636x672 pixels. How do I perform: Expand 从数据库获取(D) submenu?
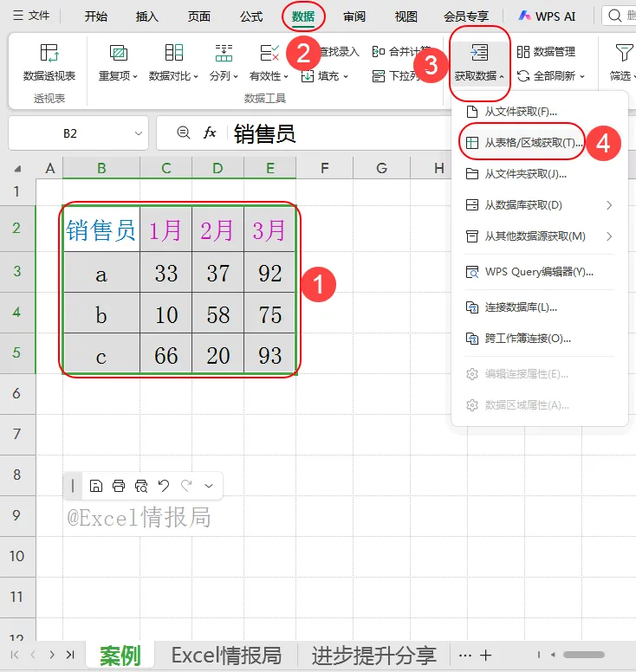pyautogui.click(x=540, y=205)
